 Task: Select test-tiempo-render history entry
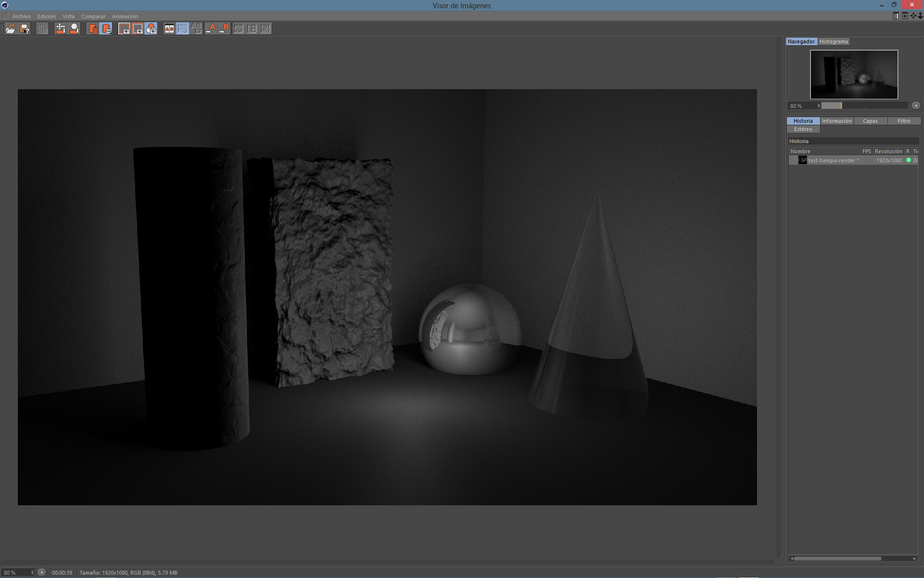[x=833, y=160]
